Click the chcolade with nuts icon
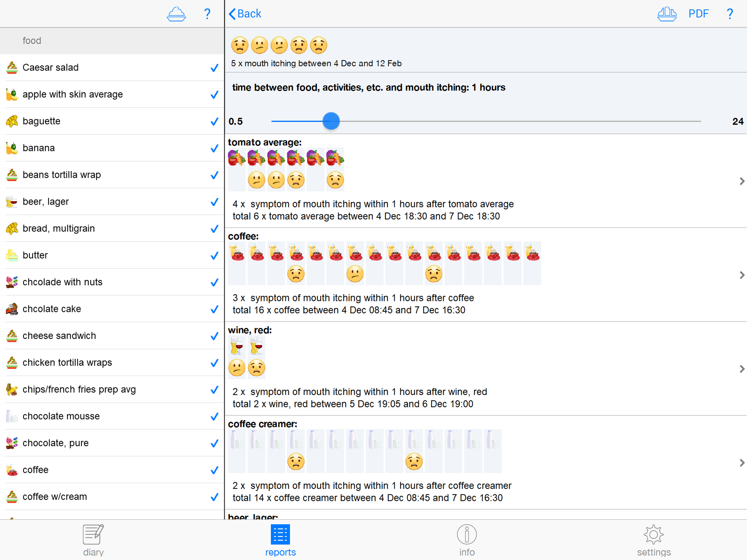The height and width of the screenshot is (560, 747). 12,282
